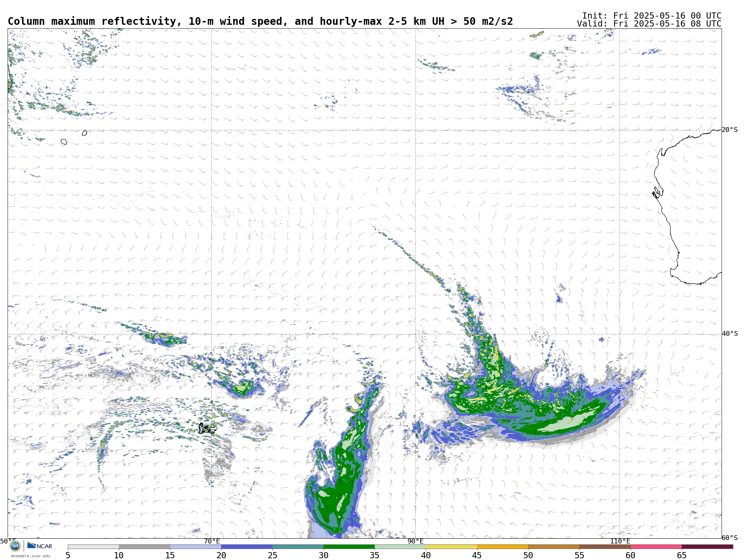Click the pale blue 15 dBZ color swatch
744x560 pixels.
click(196, 547)
